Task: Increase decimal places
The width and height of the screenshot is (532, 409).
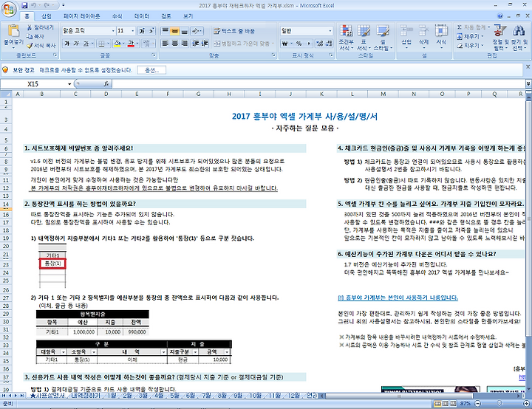Action: (x=320, y=44)
